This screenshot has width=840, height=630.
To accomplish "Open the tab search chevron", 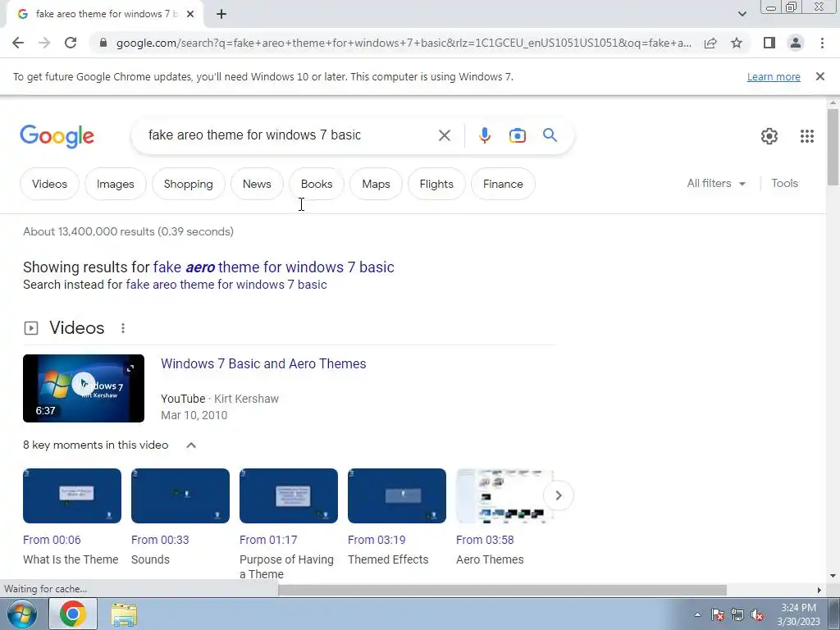I will (x=742, y=14).
